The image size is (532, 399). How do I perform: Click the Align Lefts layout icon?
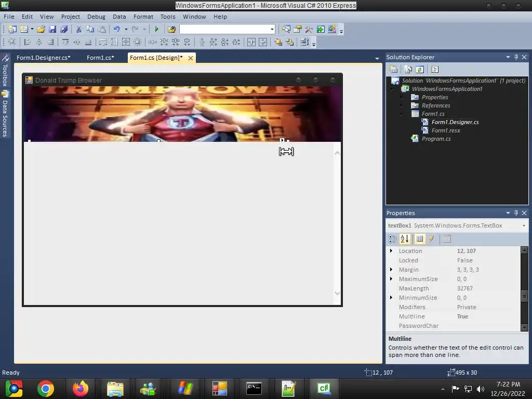tap(28, 42)
